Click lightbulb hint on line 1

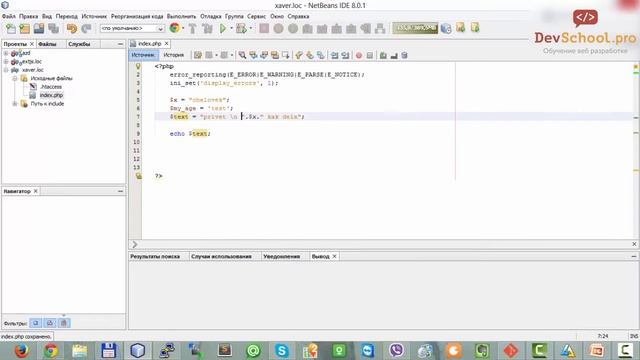coord(138,66)
